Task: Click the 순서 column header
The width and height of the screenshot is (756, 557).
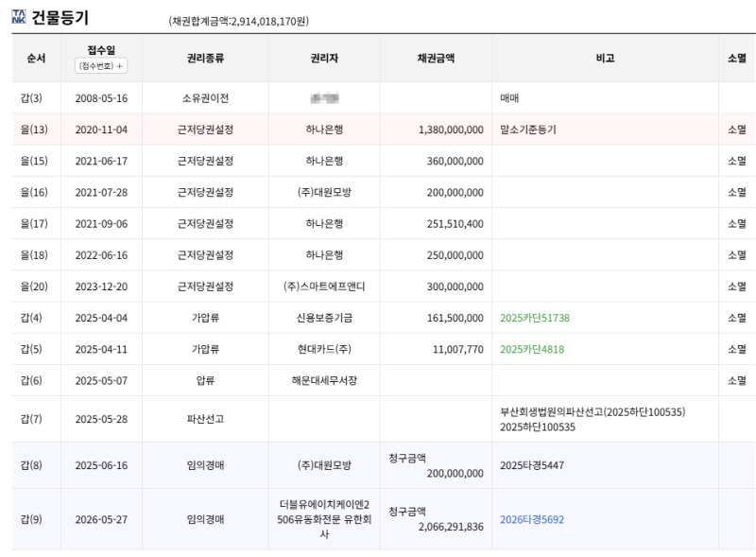Action: pyautogui.click(x=36, y=59)
